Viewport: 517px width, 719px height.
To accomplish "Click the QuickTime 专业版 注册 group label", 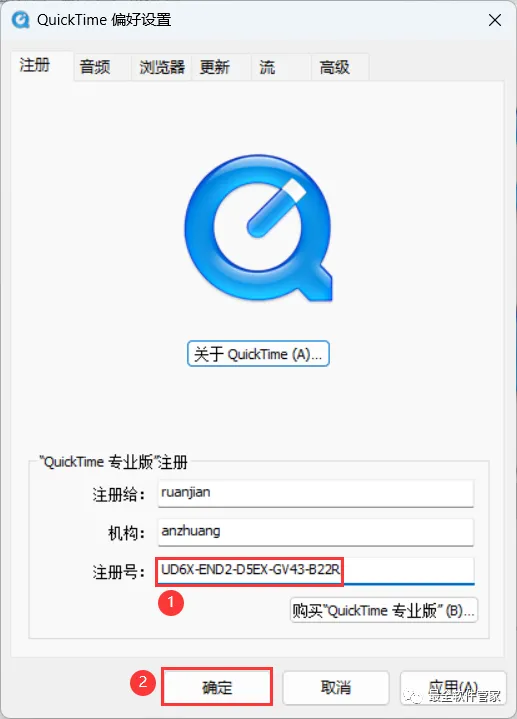I will coord(113,462).
